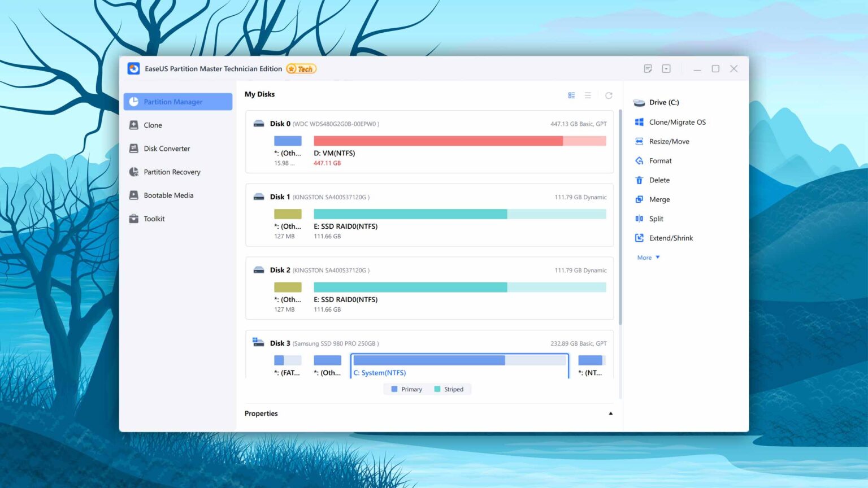Switch disks to list view
Viewport: 868px width, 488px height.
point(588,95)
